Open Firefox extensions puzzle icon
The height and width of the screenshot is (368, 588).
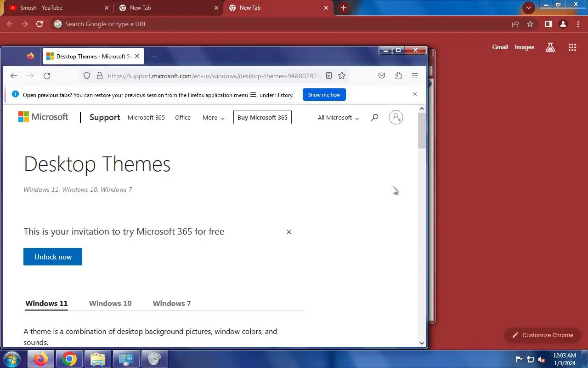398,76
